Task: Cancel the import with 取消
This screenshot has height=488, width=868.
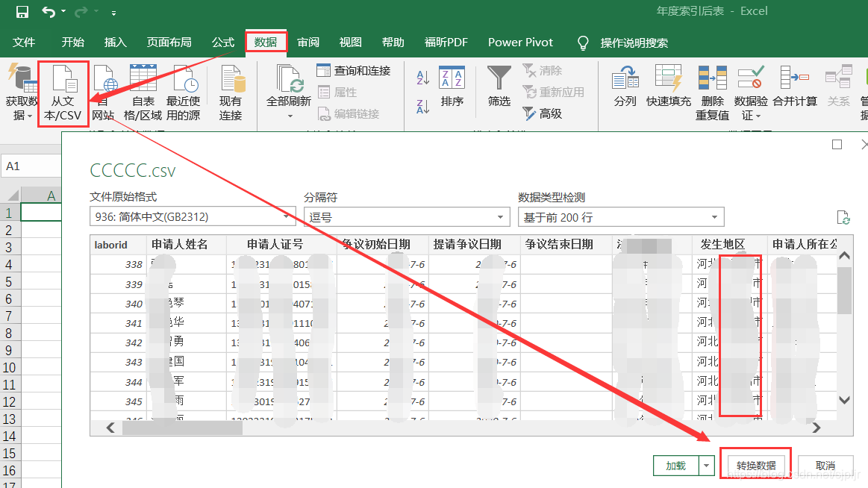Action: click(825, 463)
